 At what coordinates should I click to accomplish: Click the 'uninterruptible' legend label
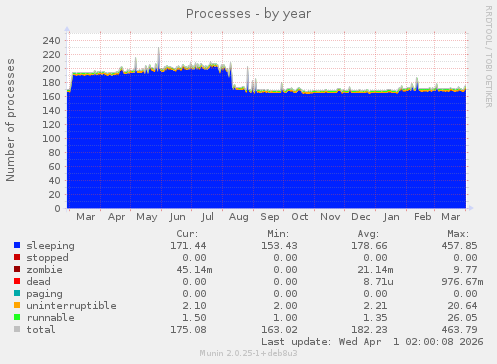(x=72, y=306)
